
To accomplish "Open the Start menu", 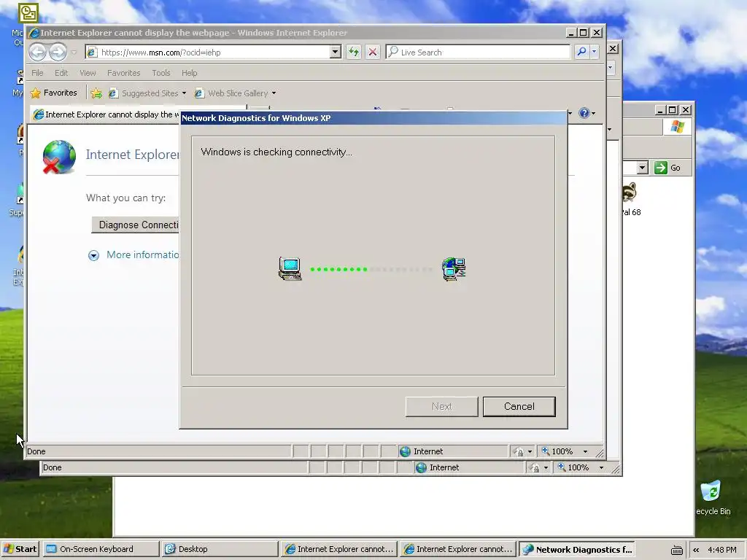I will tap(20, 549).
